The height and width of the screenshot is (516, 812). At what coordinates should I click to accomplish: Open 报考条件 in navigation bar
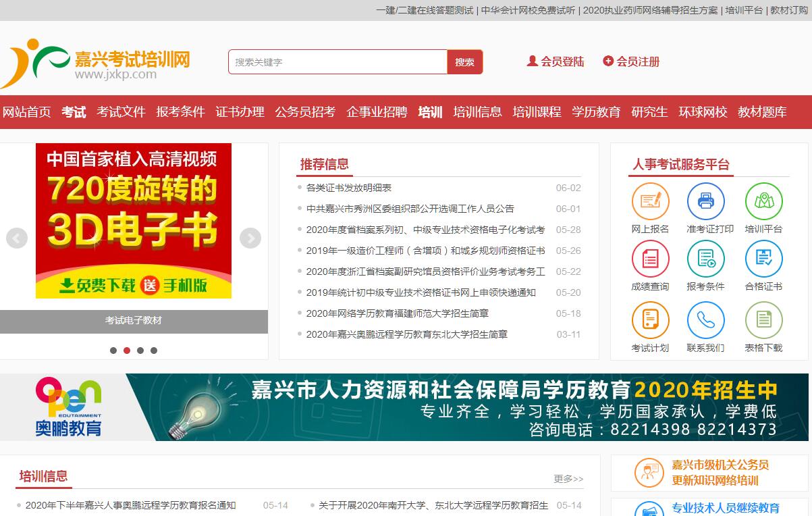[180, 112]
